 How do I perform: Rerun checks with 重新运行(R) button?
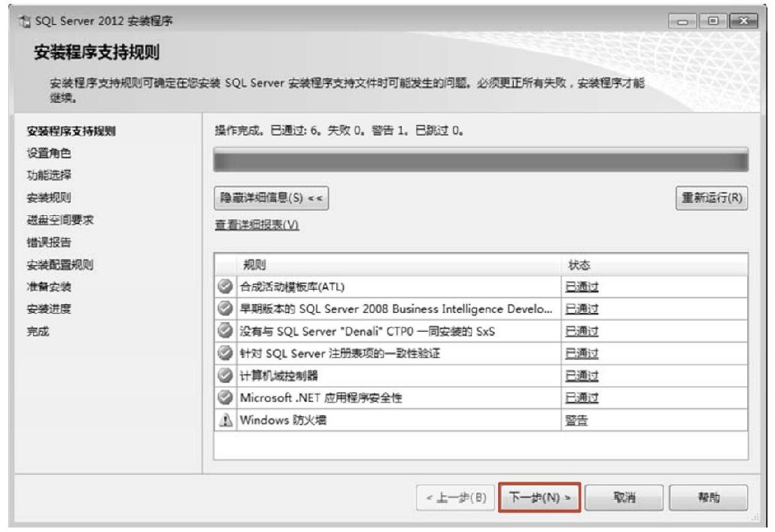click(712, 198)
